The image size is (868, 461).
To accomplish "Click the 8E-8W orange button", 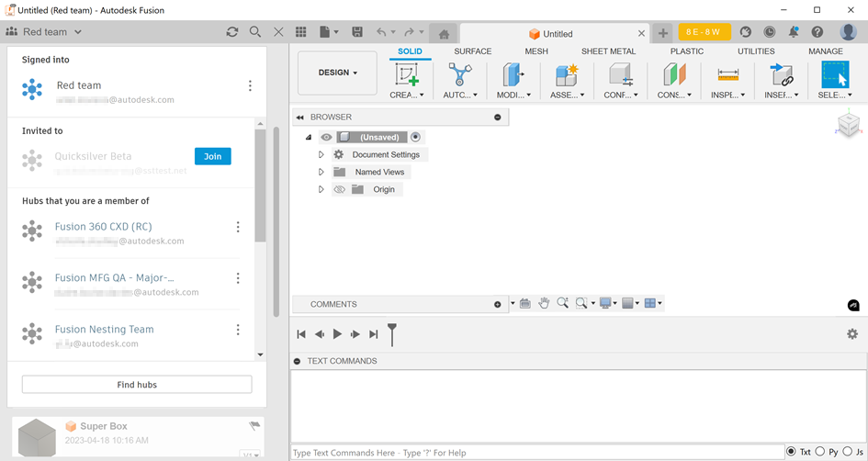I will point(705,32).
